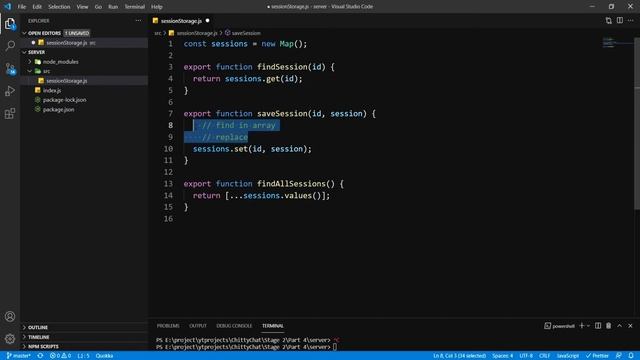Switch to the Problems panel tab
Screen dimensions: 640x360
pos(168,326)
